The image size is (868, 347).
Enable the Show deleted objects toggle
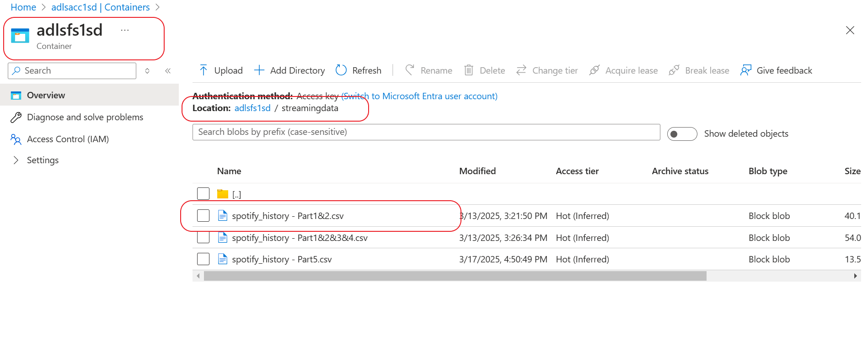click(x=682, y=134)
